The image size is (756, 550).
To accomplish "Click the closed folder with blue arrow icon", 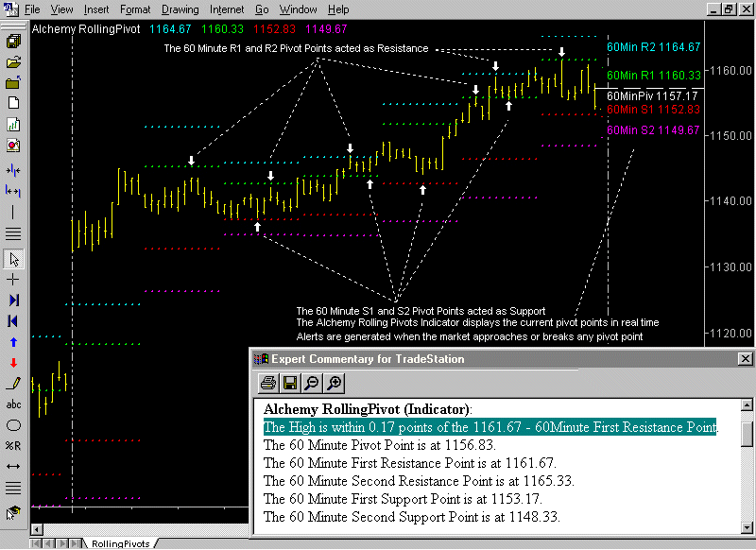I will [x=13, y=82].
